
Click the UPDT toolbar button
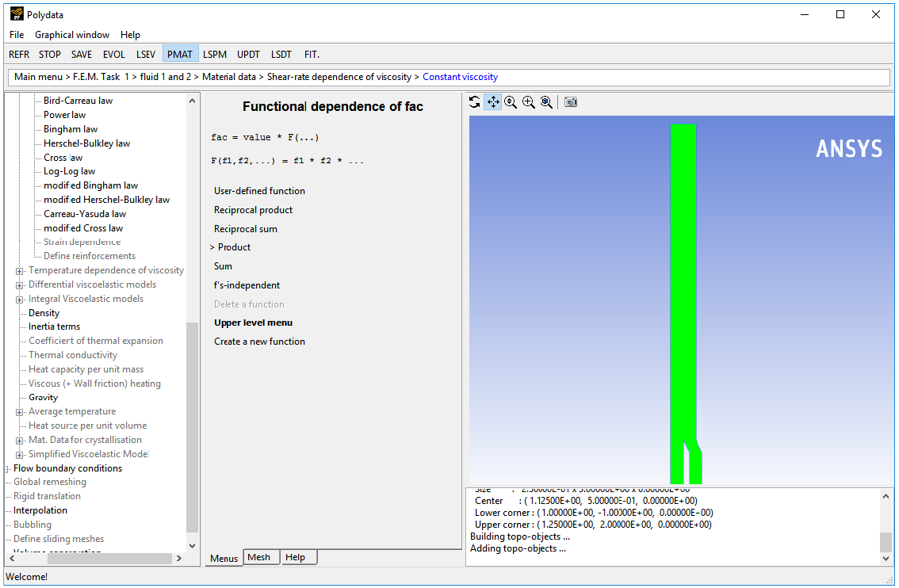pos(248,55)
